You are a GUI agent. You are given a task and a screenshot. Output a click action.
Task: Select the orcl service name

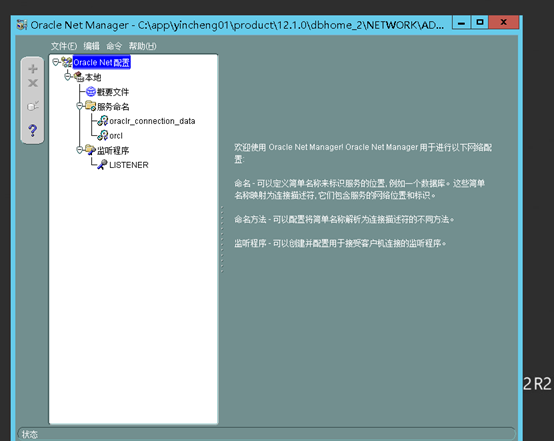116,136
